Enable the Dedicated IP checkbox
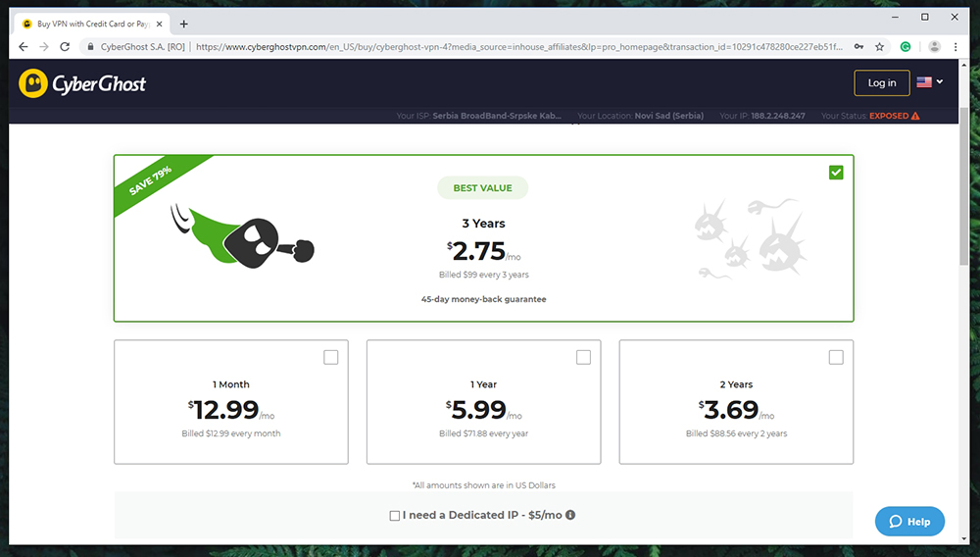The width and height of the screenshot is (980, 557). tap(394, 516)
